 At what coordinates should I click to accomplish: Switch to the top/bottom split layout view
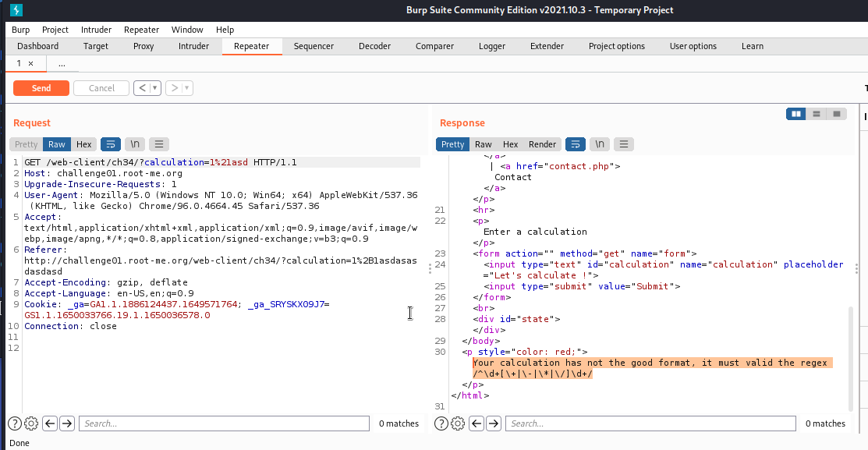click(816, 114)
